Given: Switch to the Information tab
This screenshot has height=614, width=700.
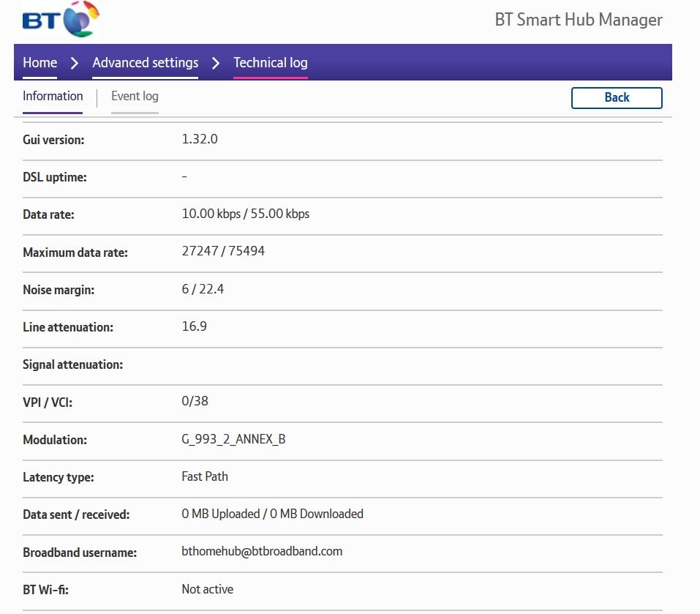Looking at the screenshot, I should pos(53,96).
